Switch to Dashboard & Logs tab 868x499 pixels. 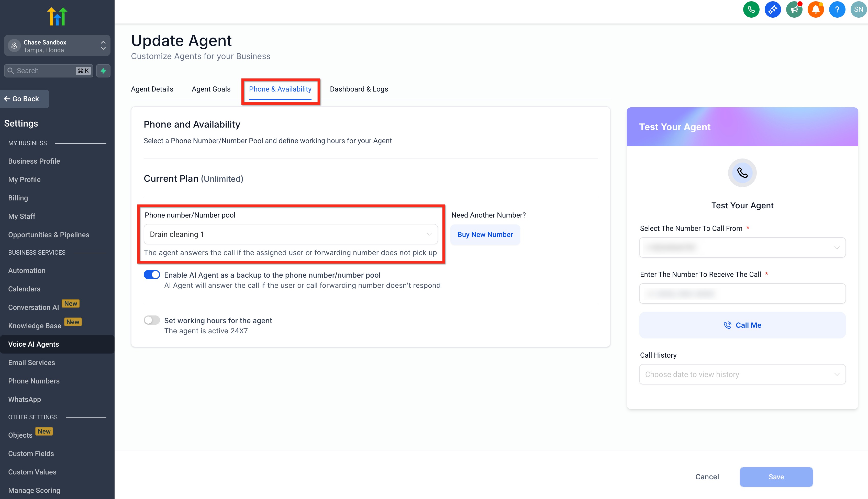pyautogui.click(x=359, y=89)
